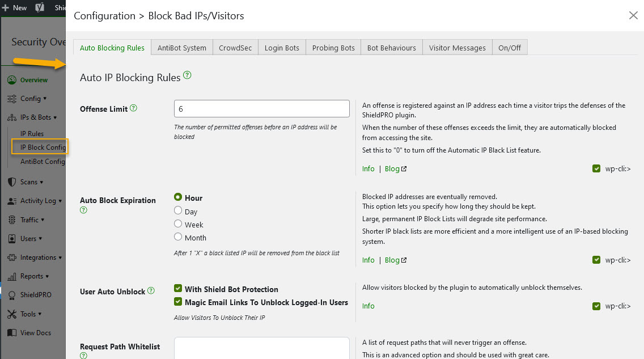This screenshot has height=359, width=644.
Task: Click the ShieldPRO sidebar icon
Action: point(12,295)
